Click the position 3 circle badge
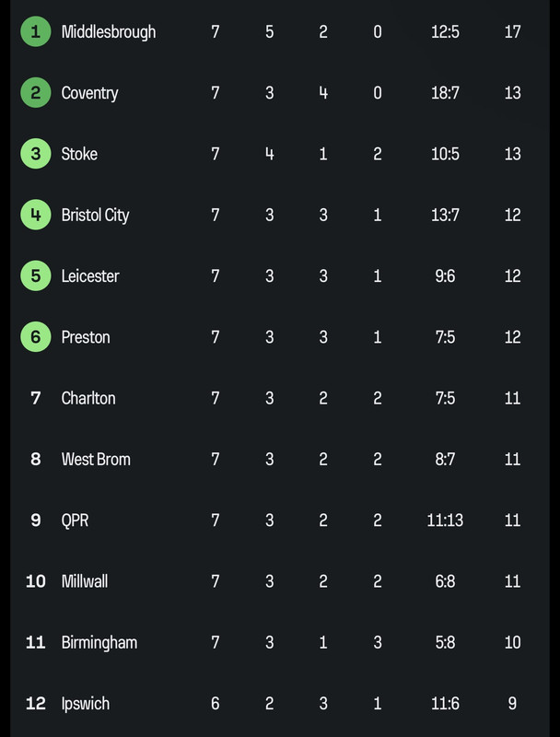This screenshot has width=560, height=737. (x=36, y=154)
